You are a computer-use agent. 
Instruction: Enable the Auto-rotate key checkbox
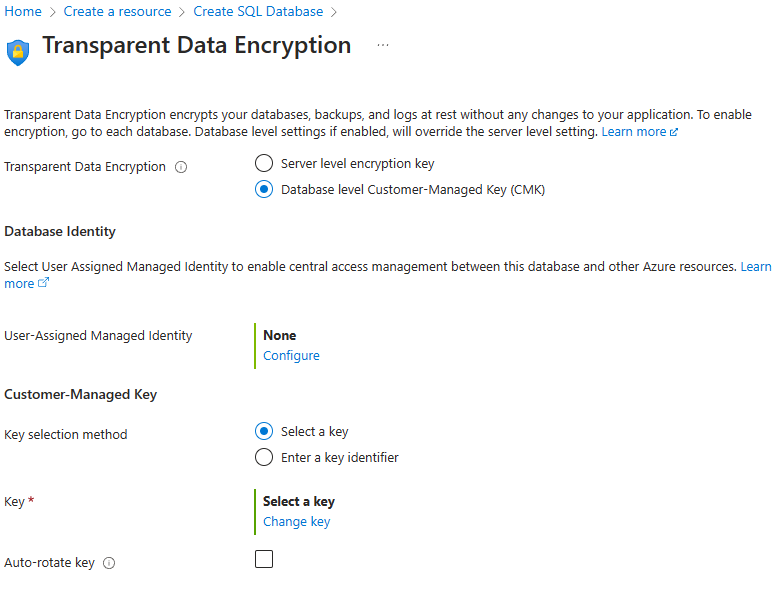point(264,559)
